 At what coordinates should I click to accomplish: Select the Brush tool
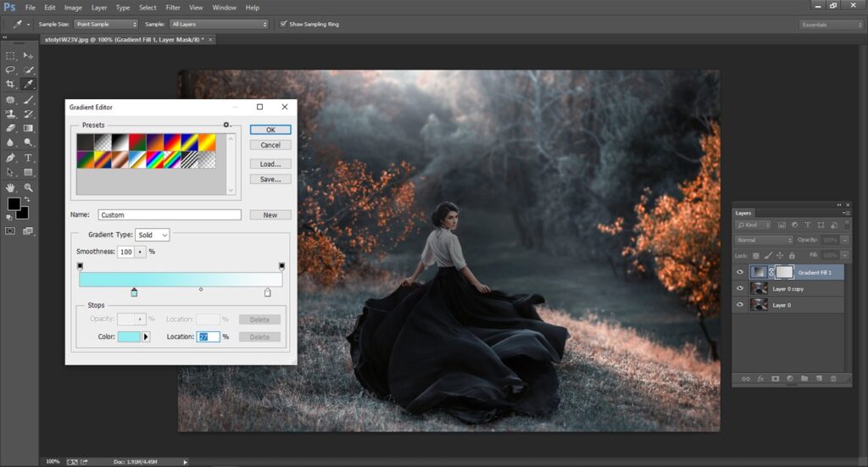tap(28, 100)
